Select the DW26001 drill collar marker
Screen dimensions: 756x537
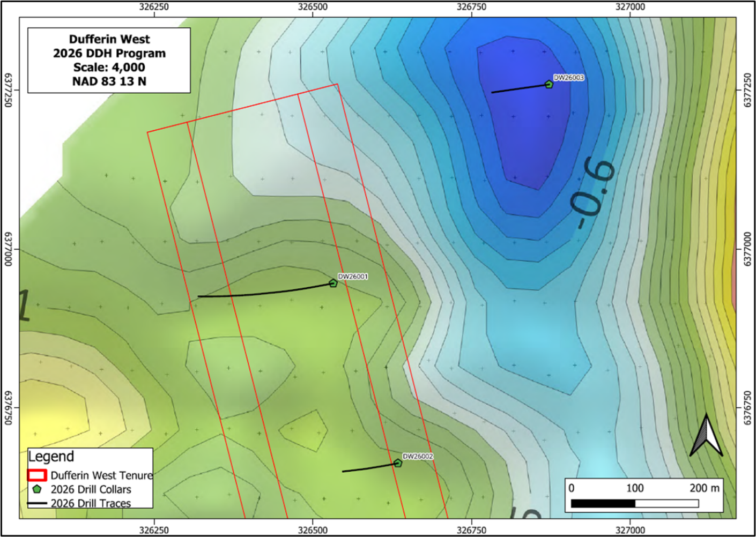[332, 284]
